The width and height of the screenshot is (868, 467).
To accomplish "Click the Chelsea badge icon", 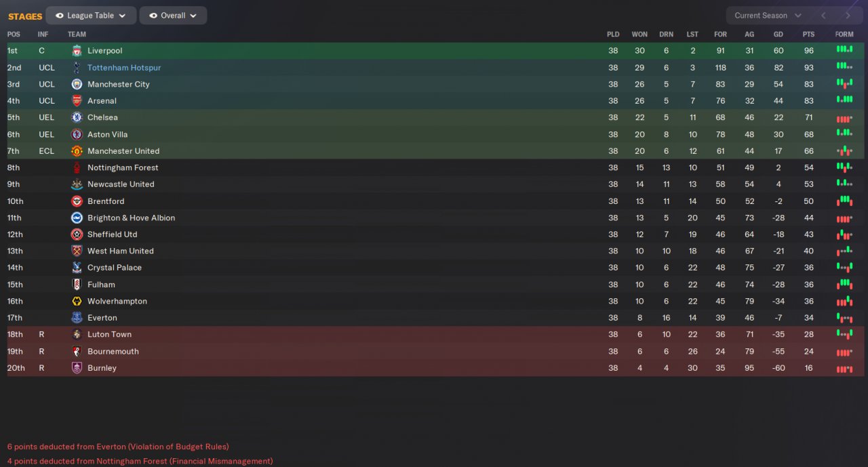I will (77, 117).
